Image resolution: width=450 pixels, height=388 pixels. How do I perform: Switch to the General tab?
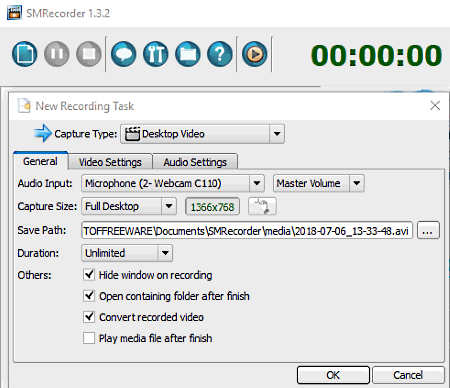40,161
